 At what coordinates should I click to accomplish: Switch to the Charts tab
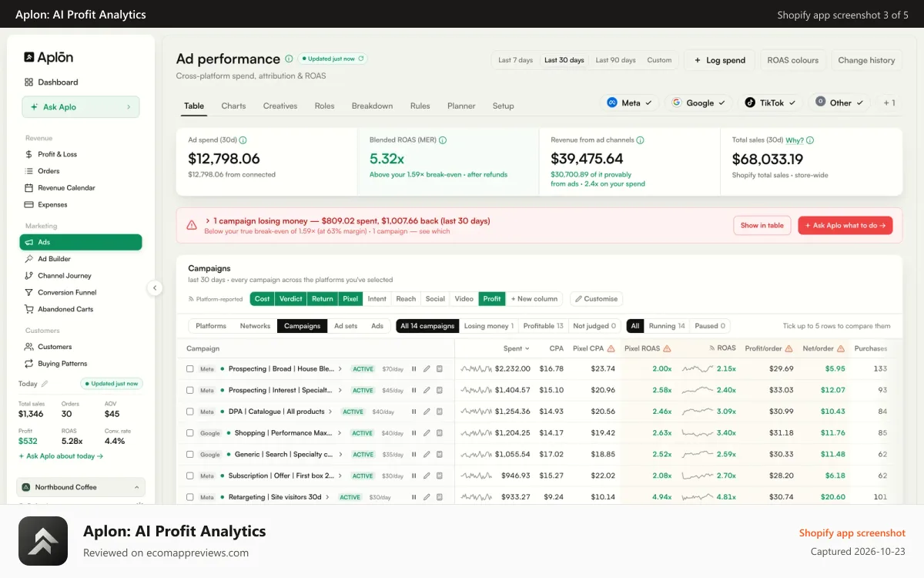pyautogui.click(x=233, y=106)
